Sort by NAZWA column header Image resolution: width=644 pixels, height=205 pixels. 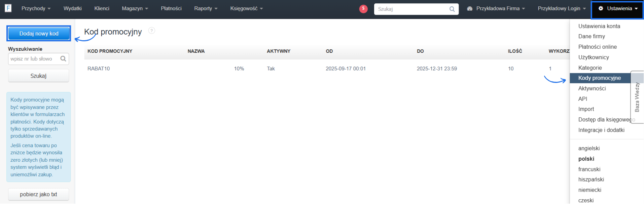(x=196, y=51)
